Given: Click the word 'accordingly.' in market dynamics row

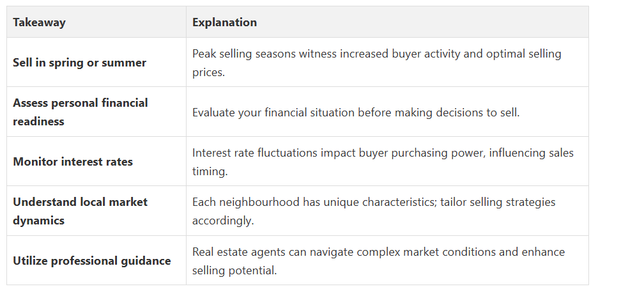Looking at the screenshot, I should click(223, 221).
